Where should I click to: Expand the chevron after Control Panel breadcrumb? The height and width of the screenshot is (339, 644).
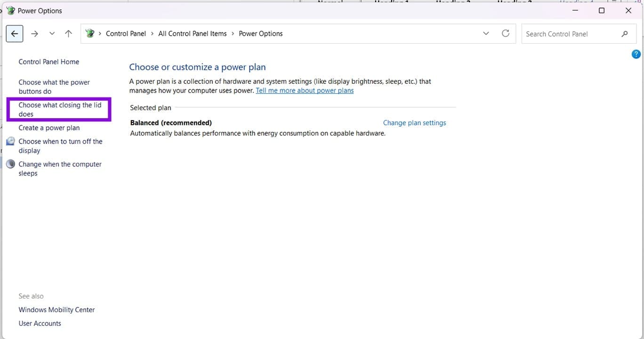click(x=152, y=33)
